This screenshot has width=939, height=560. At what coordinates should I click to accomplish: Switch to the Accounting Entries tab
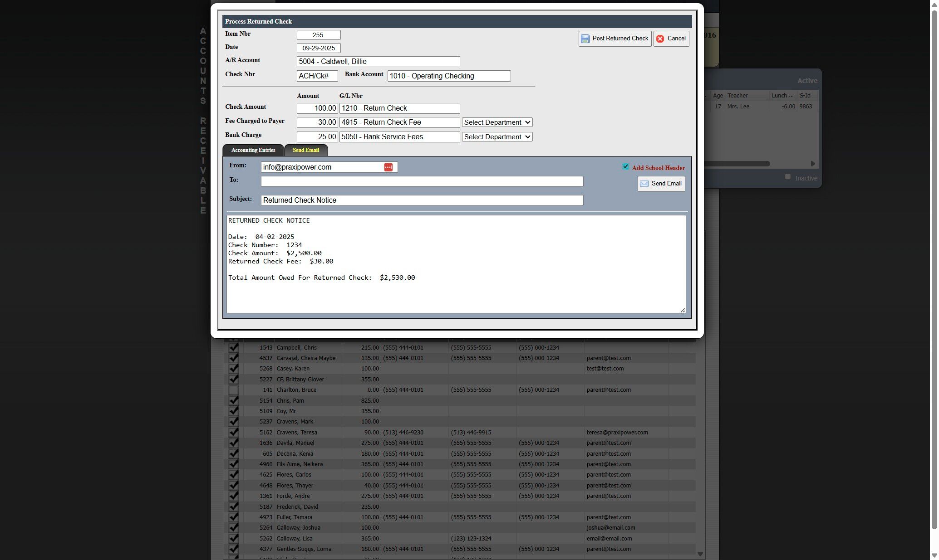pyautogui.click(x=253, y=150)
